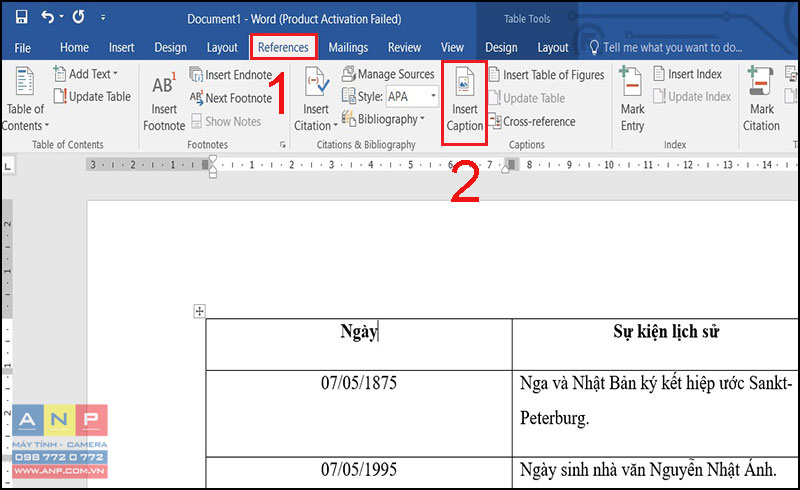Open the Table of Contents gallery
This screenshot has height=490, width=800.
tap(25, 99)
